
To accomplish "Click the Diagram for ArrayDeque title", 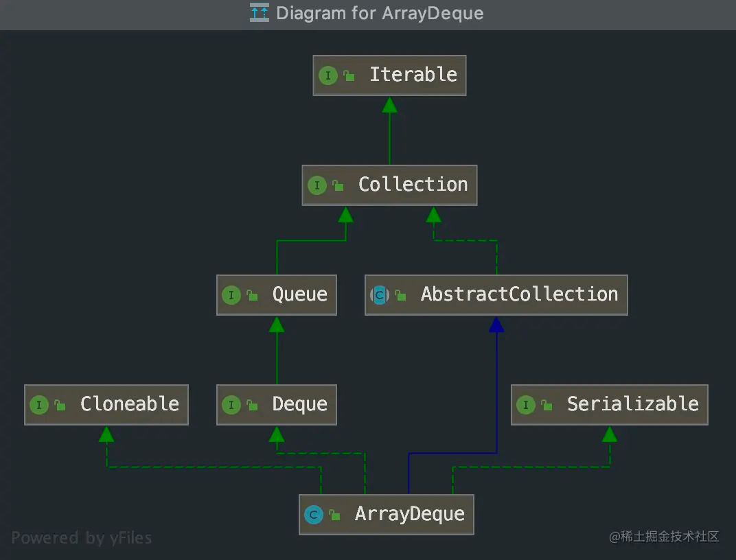I will 380,13.
